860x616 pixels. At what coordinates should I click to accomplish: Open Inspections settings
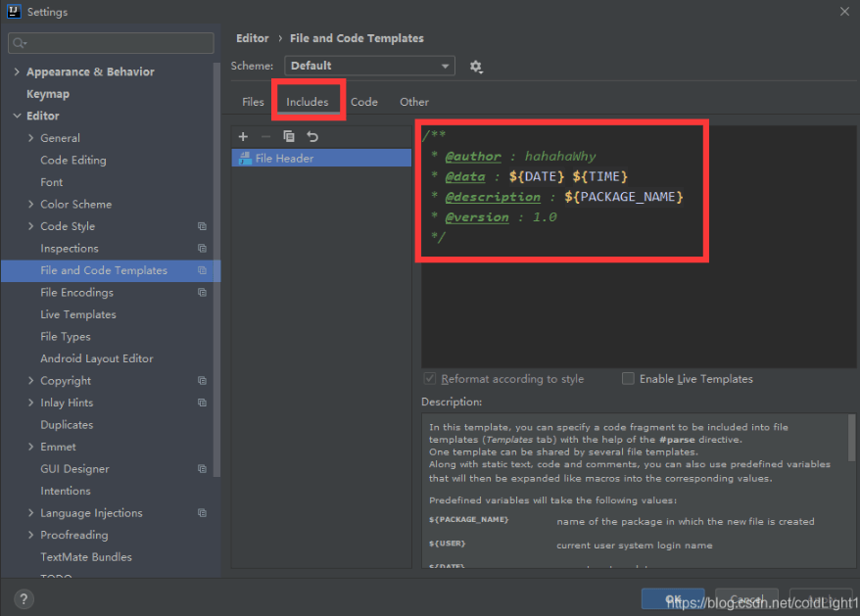pyautogui.click(x=70, y=249)
